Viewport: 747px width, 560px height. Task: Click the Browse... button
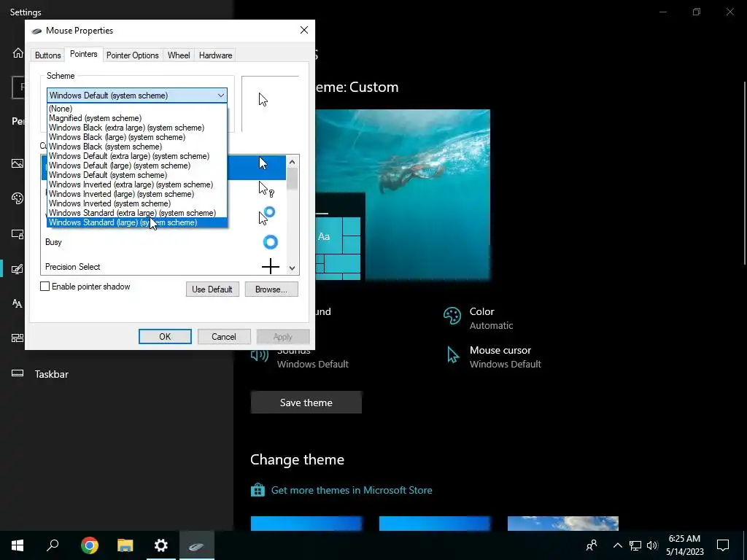[x=271, y=289]
